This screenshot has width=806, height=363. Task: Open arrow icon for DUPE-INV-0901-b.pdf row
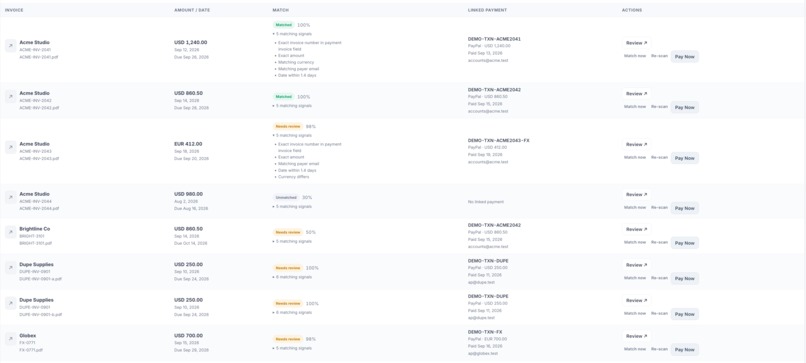(10, 303)
